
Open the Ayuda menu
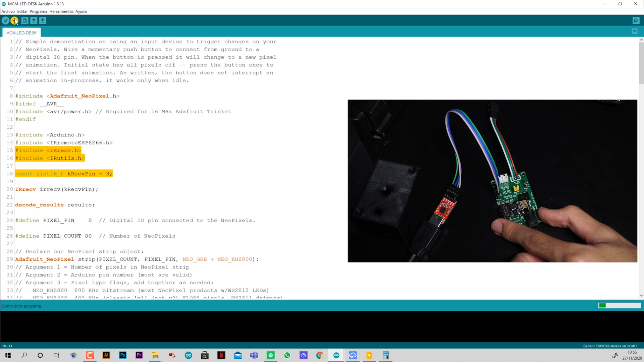[81, 11]
